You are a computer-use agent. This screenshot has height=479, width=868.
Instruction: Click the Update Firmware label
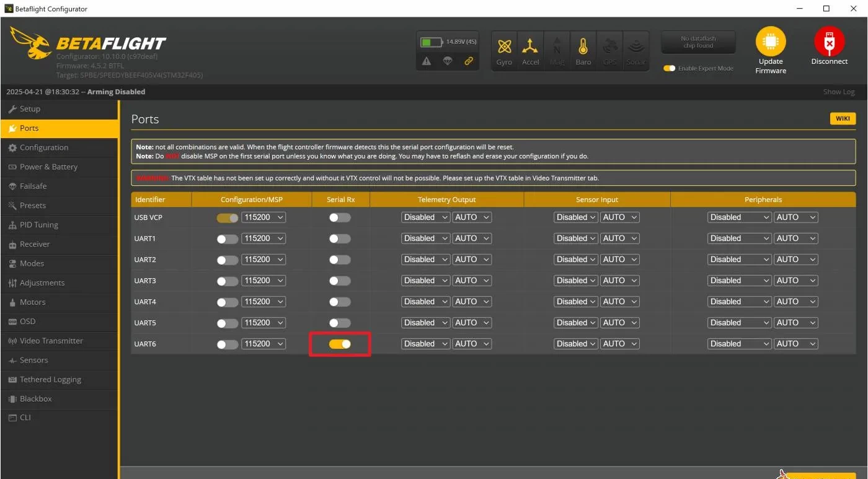coord(771,66)
